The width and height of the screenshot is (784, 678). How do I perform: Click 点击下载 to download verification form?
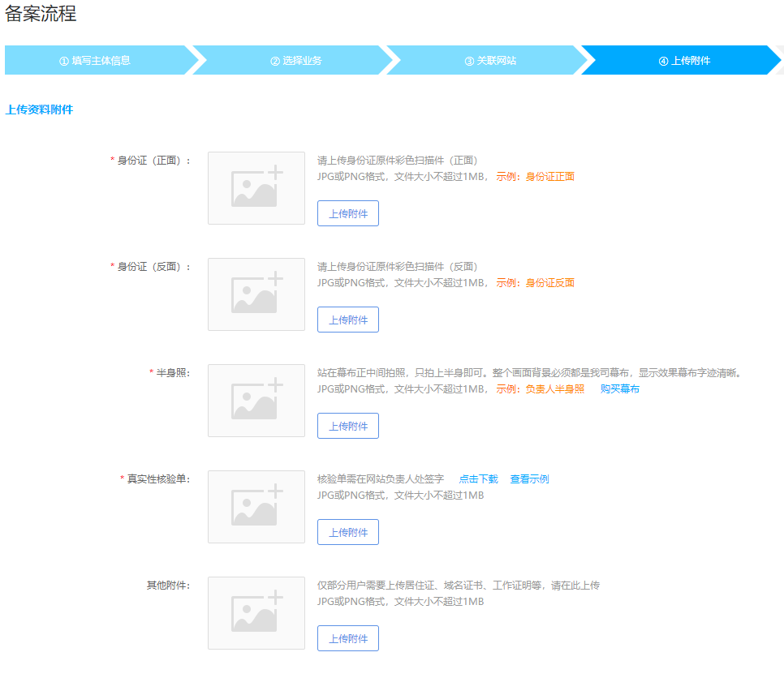coord(478,479)
